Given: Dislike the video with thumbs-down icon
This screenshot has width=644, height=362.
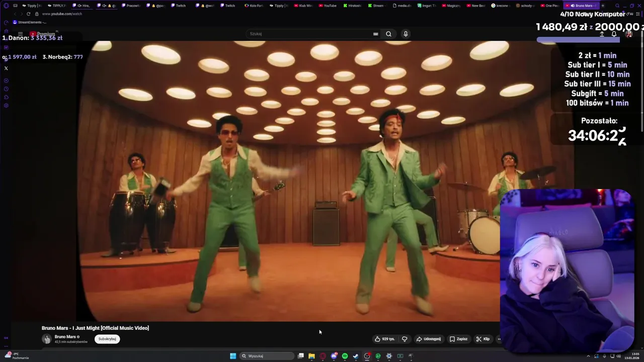Looking at the screenshot, I should [x=405, y=339].
